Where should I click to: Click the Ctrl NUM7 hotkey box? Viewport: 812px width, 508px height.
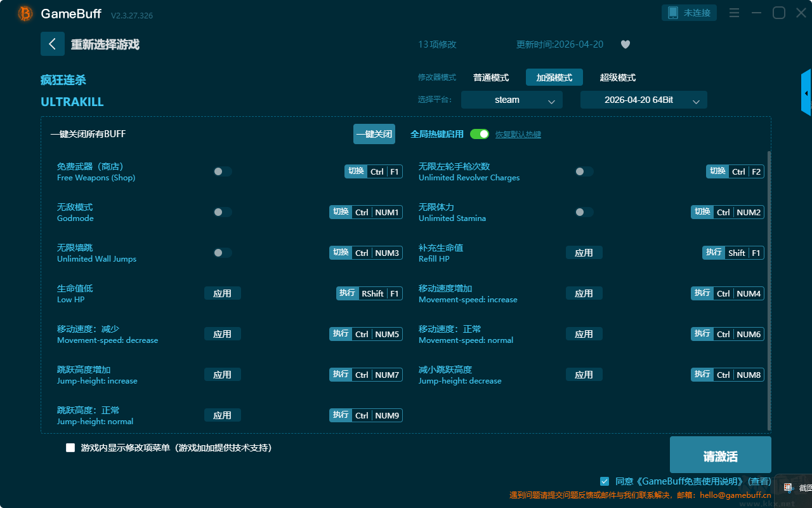[366, 375]
